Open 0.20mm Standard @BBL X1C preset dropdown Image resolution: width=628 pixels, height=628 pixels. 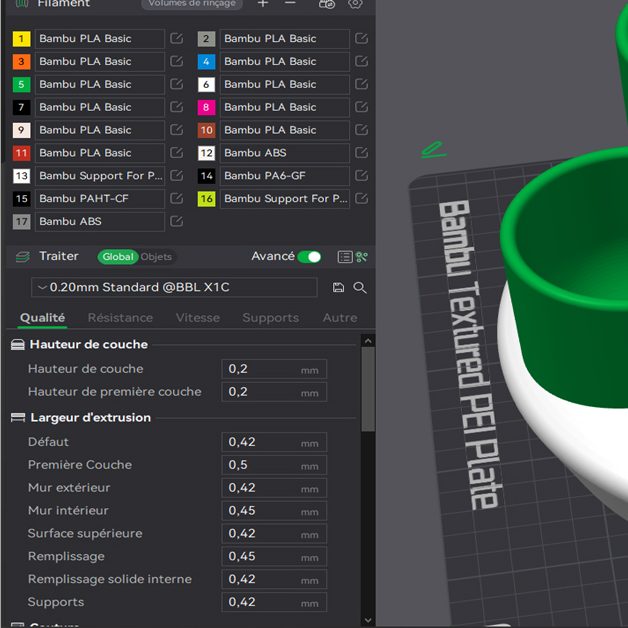[x=174, y=288]
